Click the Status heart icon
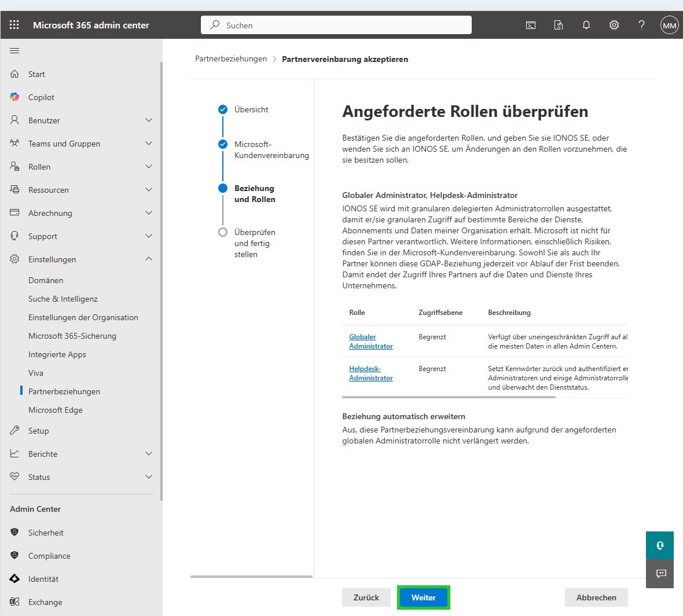 14,476
